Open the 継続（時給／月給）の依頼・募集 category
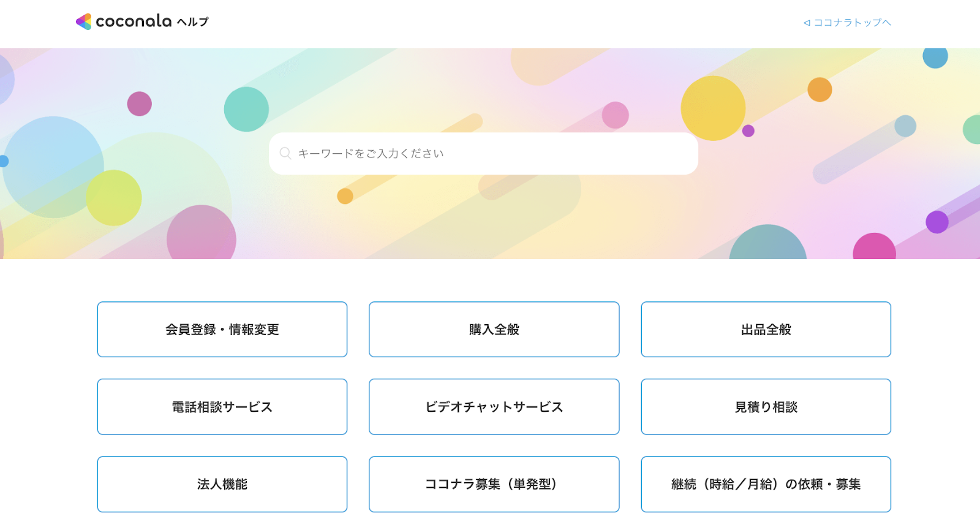This screenshot has width=980, height=530. click(766, 483)
